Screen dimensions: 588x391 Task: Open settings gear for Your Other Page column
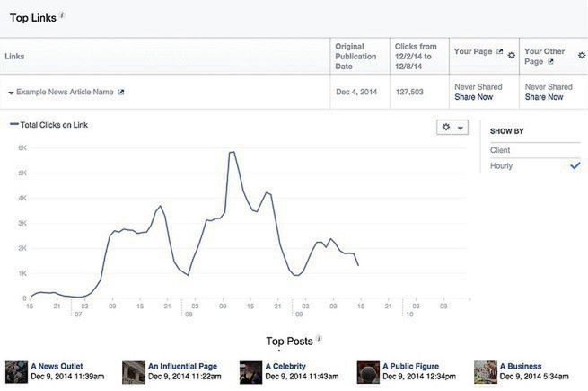coord(582,55)
